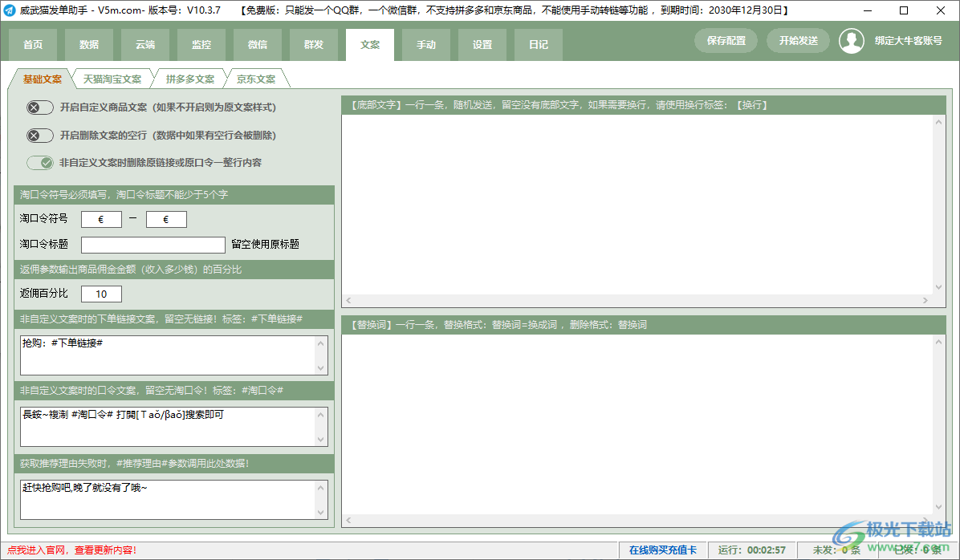Click the 【底部文字】 panel header
960x560 pixels.
coord(644,105)
